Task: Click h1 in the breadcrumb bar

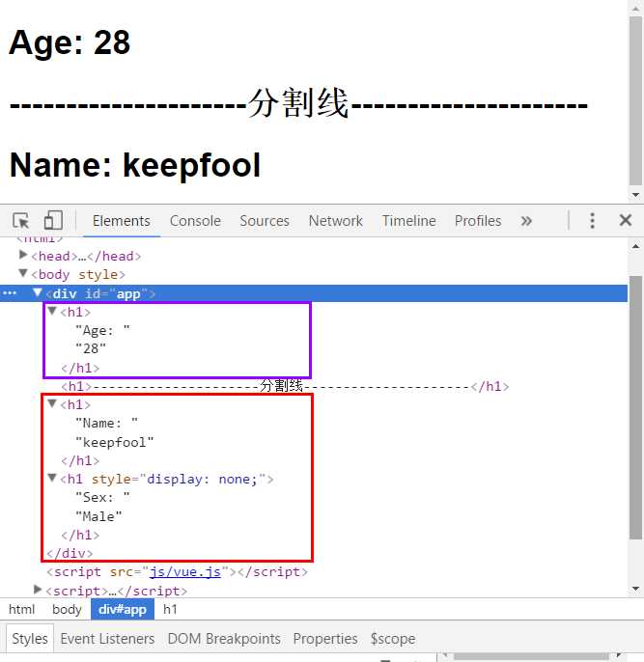Action: [170, 609]
